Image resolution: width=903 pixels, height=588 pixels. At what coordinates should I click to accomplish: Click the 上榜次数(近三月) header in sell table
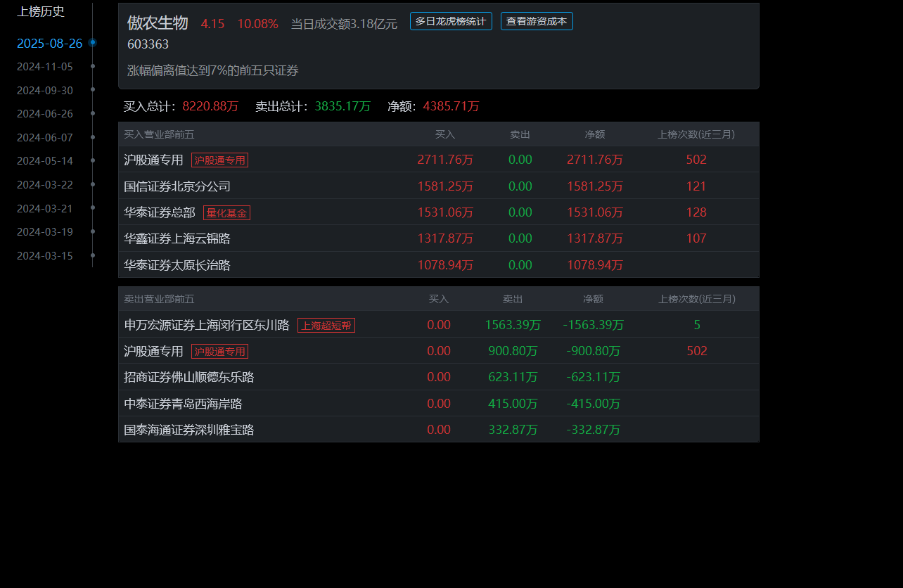pyautogui.click(x=697, y=299)
